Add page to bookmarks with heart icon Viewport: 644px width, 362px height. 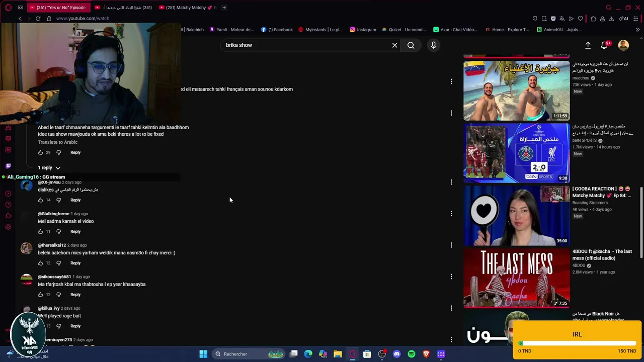pyautogui.click(x=580, y=19)
